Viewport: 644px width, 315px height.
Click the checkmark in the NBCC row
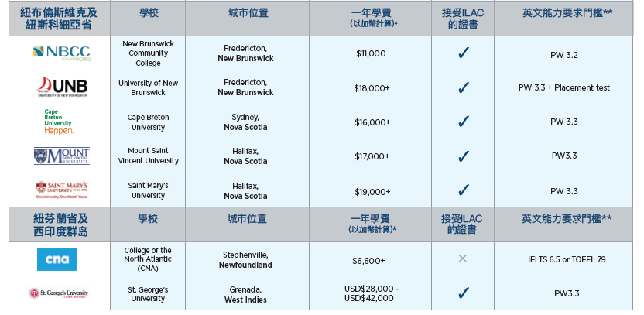(464, 53)
